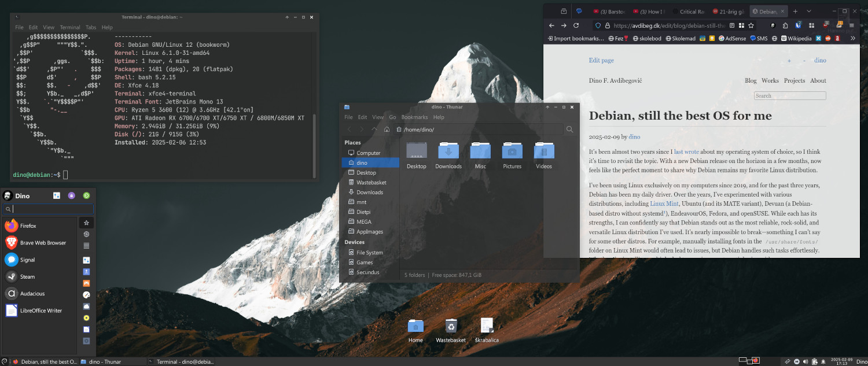The height and width of the screenshot is (366, 868).
Task: Go to home folder in Thunar toolbar
Action: tap(387, 130)
